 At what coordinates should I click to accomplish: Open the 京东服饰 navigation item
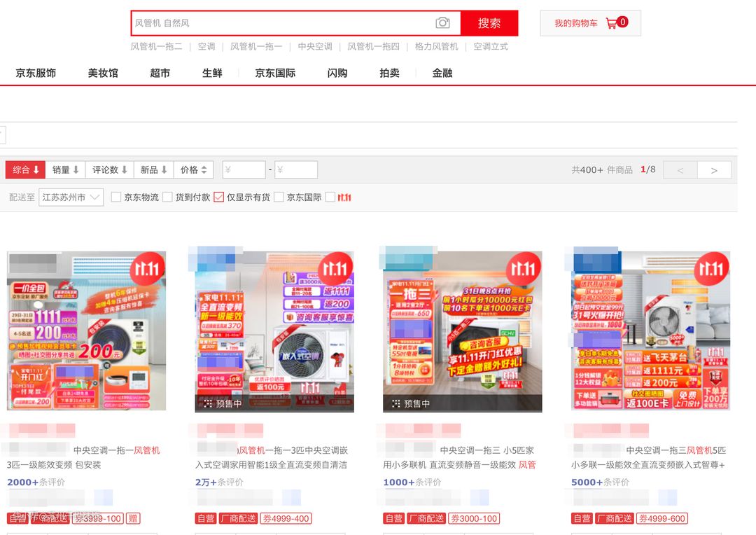(x=36, y=73)
